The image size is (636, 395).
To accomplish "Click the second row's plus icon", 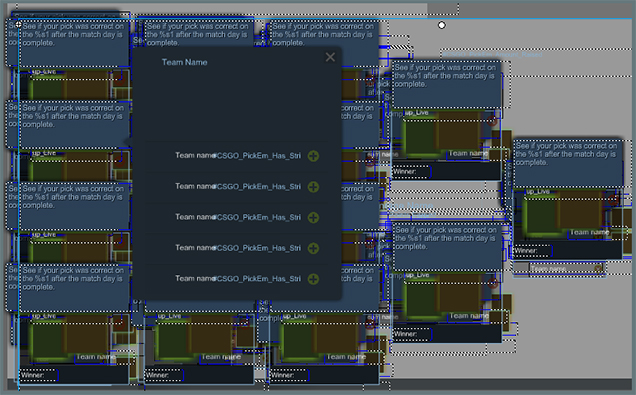I will pos(313,187).
